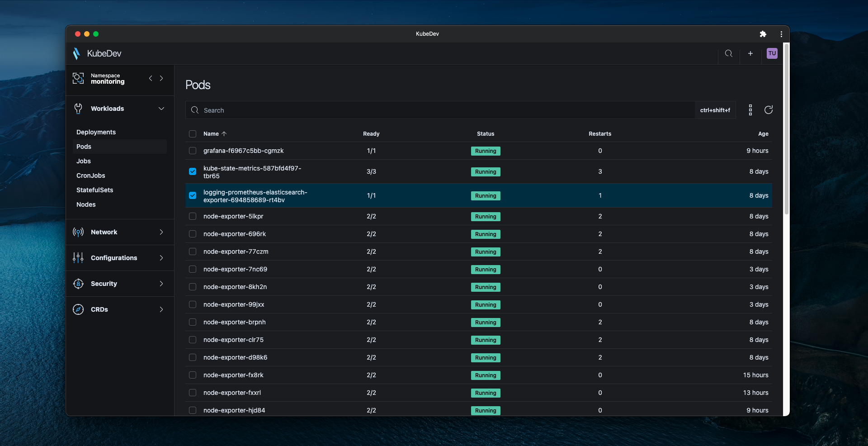The width and height of the screenshot is (868, 446).
Task: Click the search field magnifier icon
Action: [x=195, y=110]
